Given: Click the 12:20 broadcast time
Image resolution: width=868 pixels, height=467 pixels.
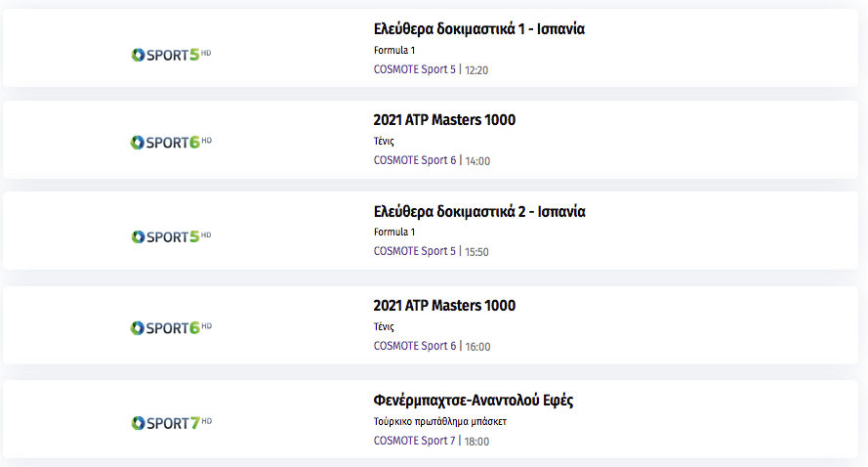Looking at the screenshot, I should tap(476, 70).
